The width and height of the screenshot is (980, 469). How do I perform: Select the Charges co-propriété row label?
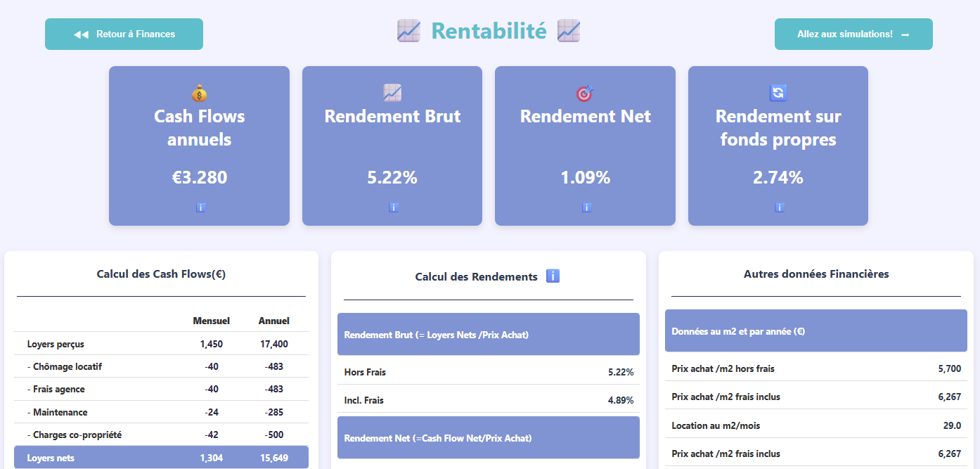click(x=75, y=435)
